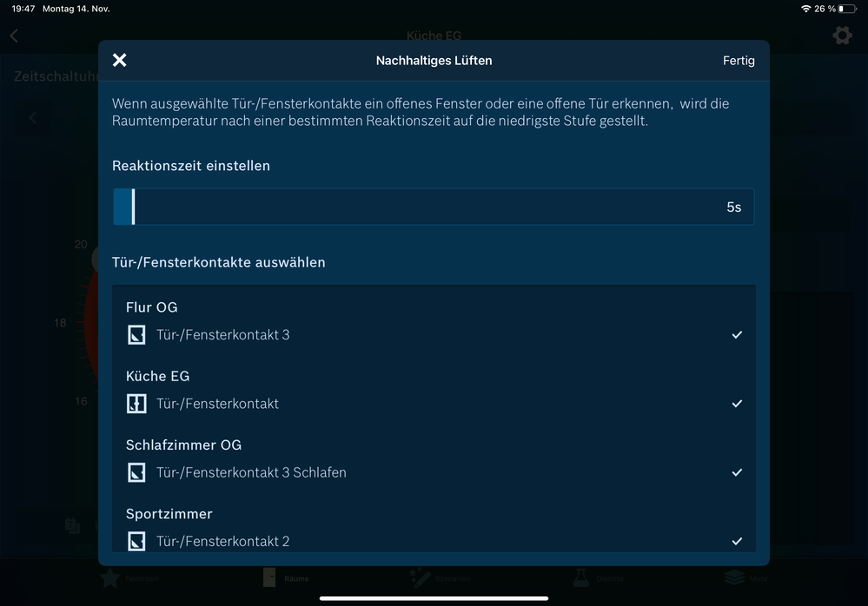Tap the 5s reaction time value

[733, 207]
